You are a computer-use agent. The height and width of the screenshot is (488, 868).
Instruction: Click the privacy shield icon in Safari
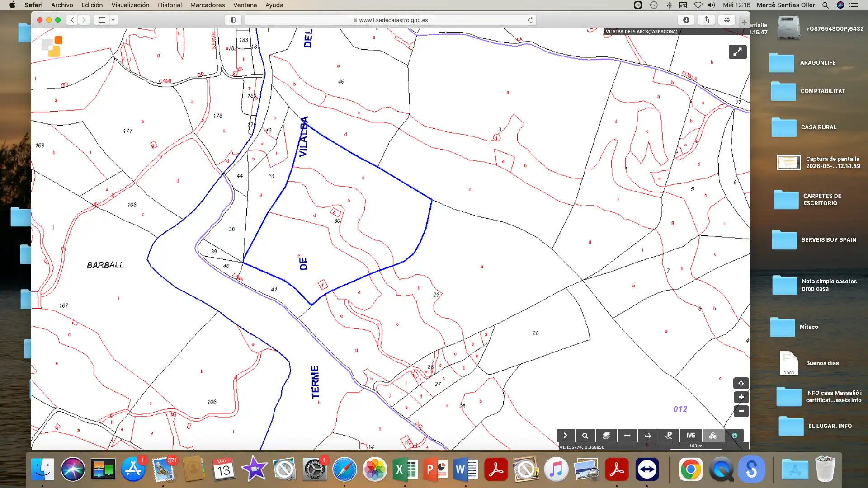pyautogui.click(x=233, y=20)
